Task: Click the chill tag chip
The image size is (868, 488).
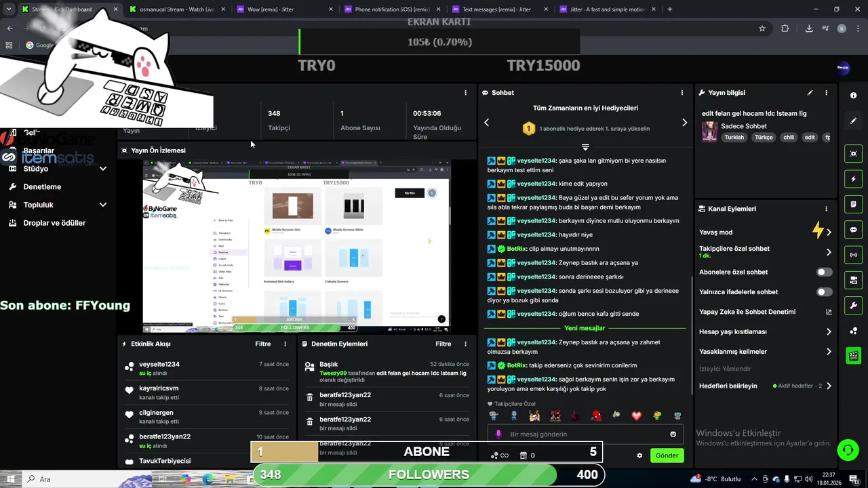Action: click(789, 137)
